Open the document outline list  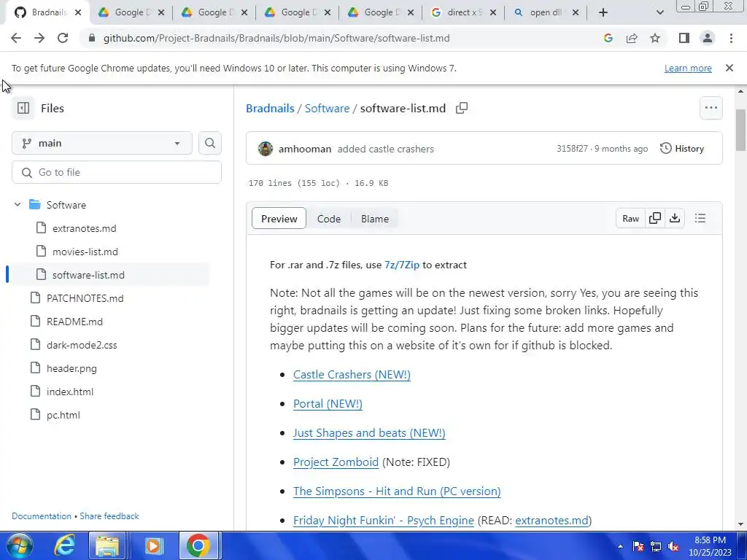(x=700, y=218)
